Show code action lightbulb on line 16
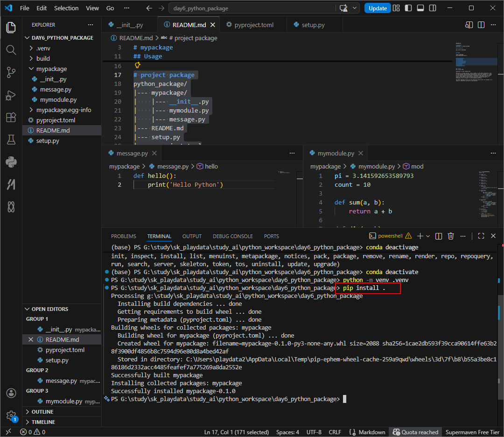Image resolution: width=504 pixels, height=437 pixels. [138, 65]
